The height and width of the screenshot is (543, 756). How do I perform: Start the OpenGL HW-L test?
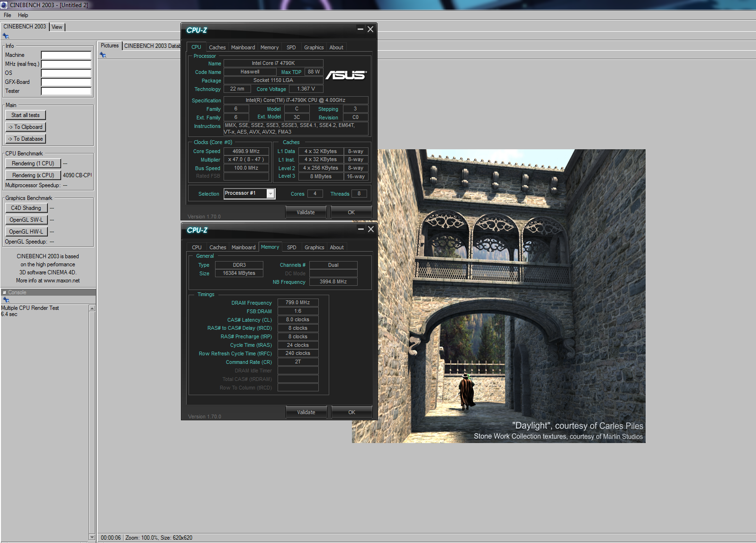(x=26, y=232)
